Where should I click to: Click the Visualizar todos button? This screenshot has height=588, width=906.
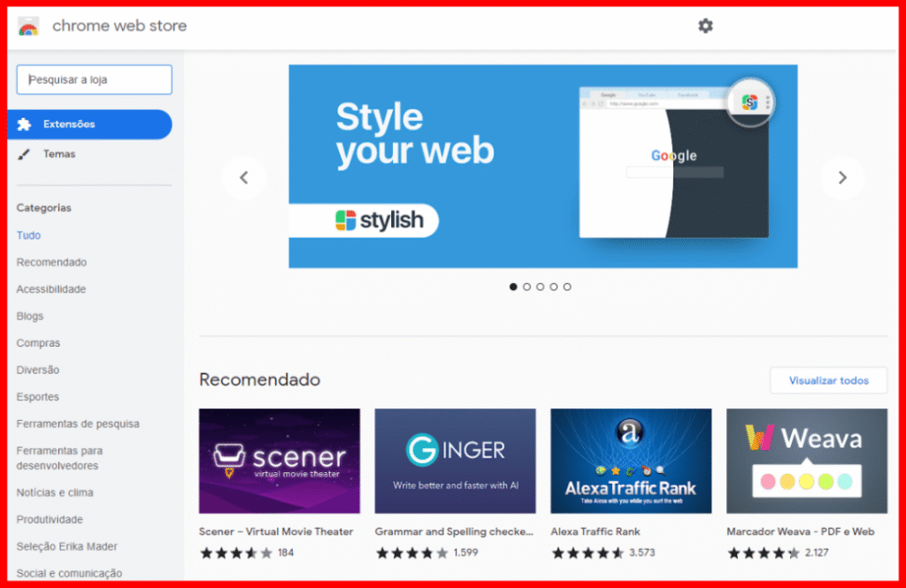[828, 380]
